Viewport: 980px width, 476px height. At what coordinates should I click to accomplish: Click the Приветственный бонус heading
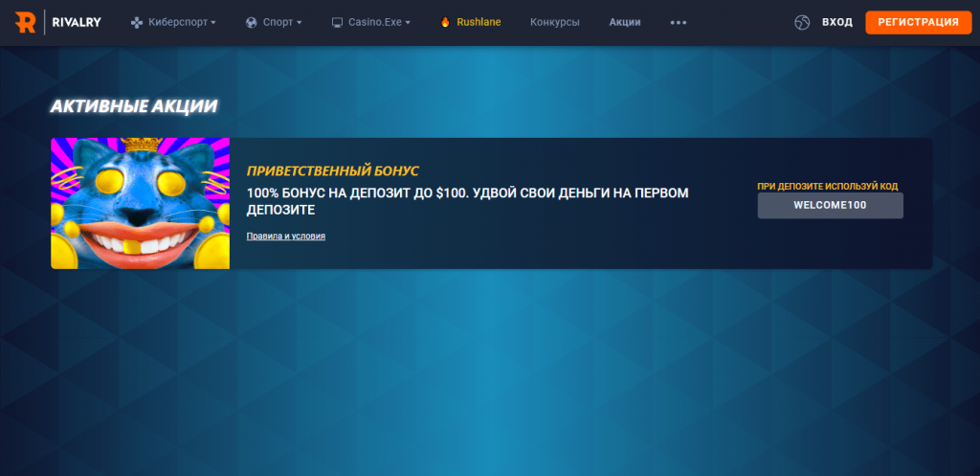tap(333, 170)
